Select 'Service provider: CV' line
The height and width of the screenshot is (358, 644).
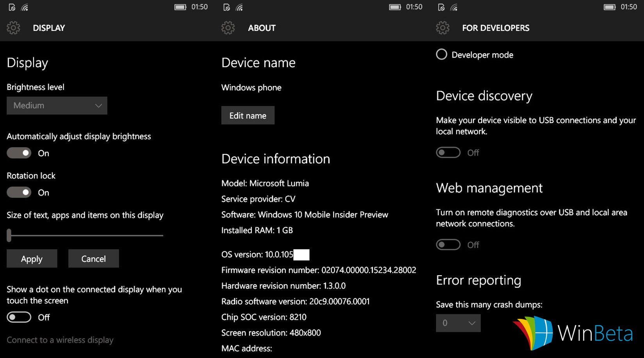[x=258, y=199]
